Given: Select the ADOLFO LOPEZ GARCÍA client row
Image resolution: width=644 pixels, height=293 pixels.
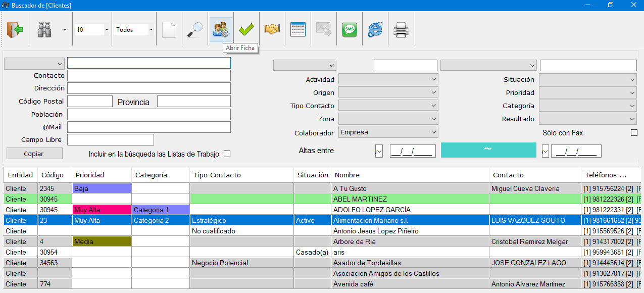Looking at the screenshot, I should [x=323, y=210].
